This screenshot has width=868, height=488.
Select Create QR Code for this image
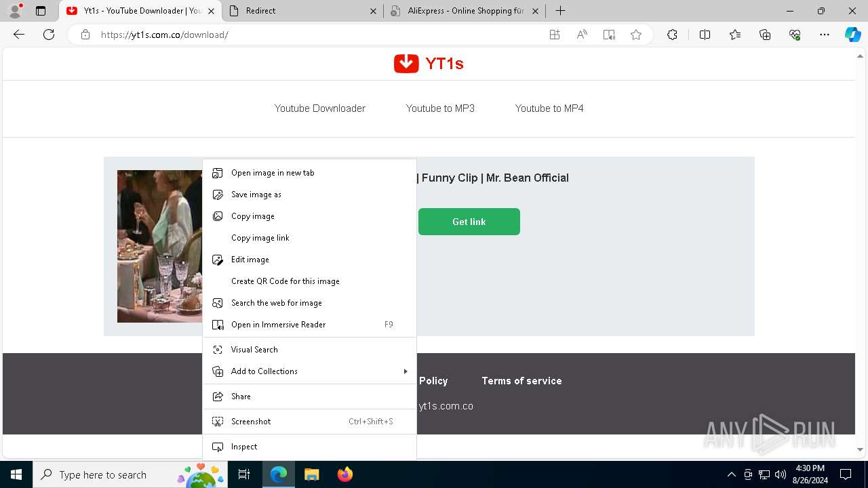(x=309, y=281)
